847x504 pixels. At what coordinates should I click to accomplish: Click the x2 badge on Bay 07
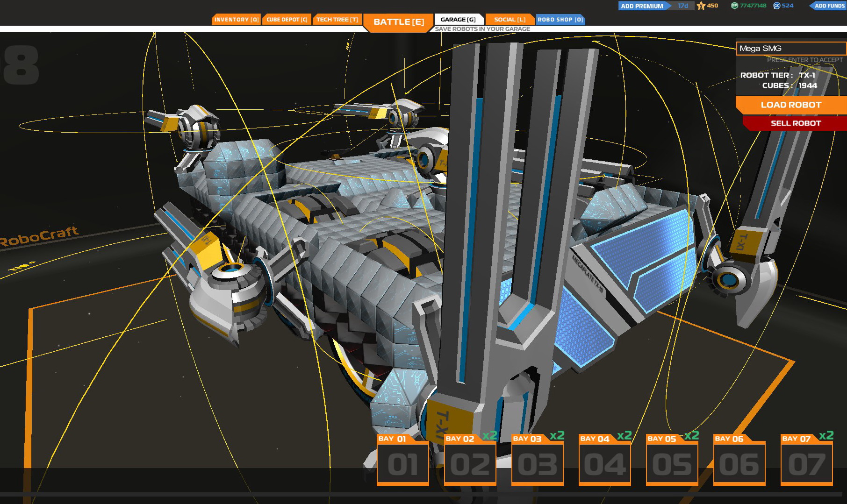(x=826, y=436)
